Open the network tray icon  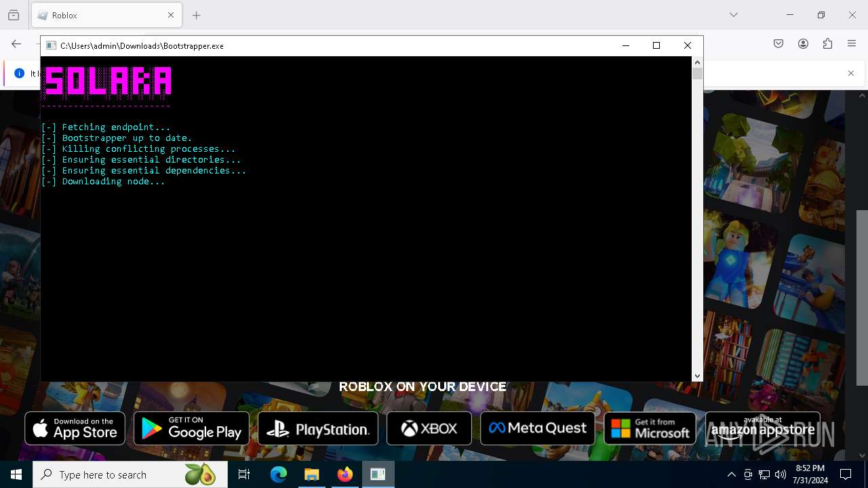pos(764,474)
